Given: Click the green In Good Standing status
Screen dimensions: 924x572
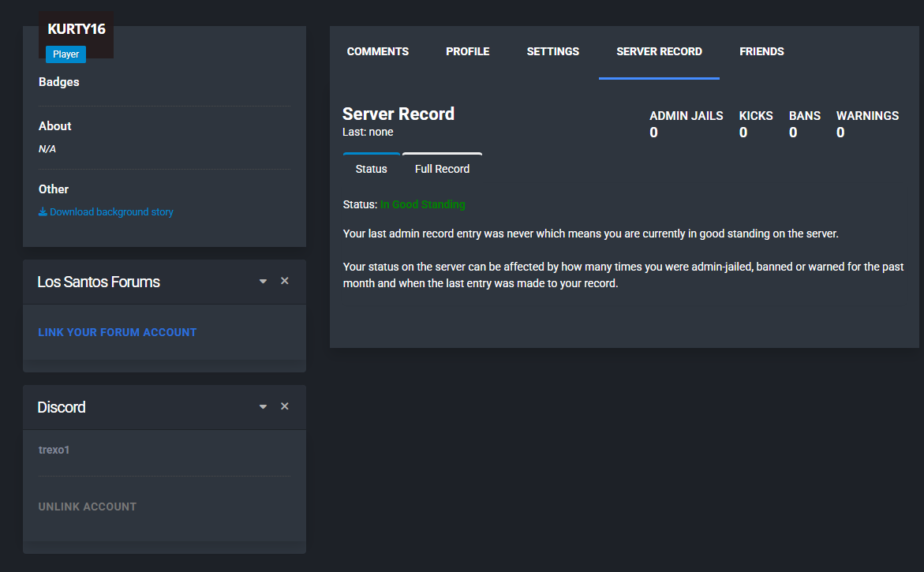Looking at the screenshot, I should pos(422,204).
